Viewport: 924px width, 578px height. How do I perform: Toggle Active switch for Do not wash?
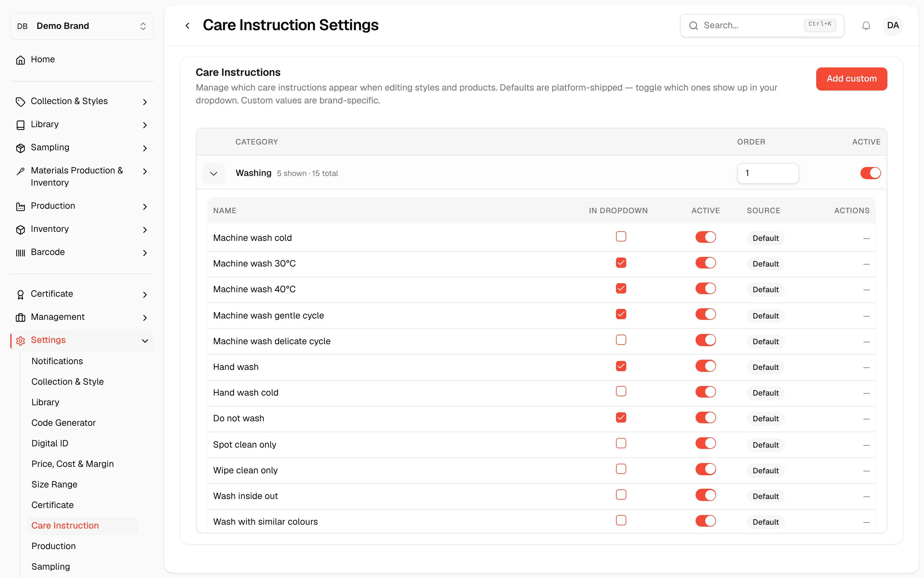click(705, 417)
